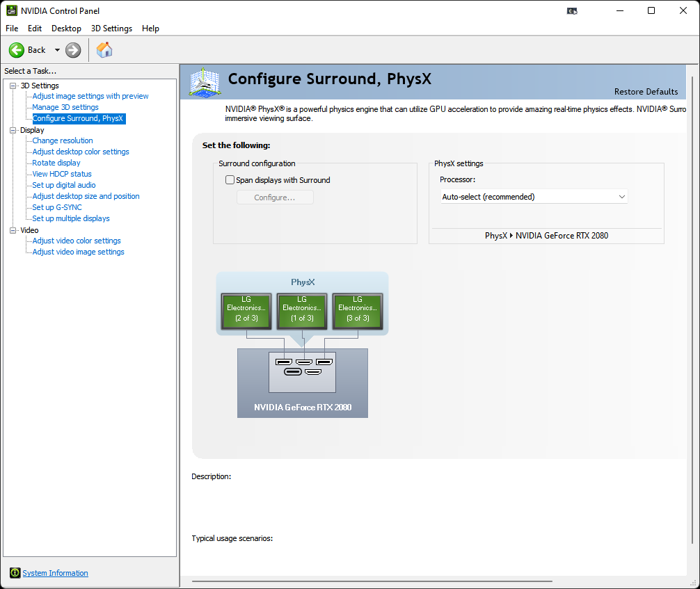Click the NVIDIA icon next to System Information

[x=15, y=572]
